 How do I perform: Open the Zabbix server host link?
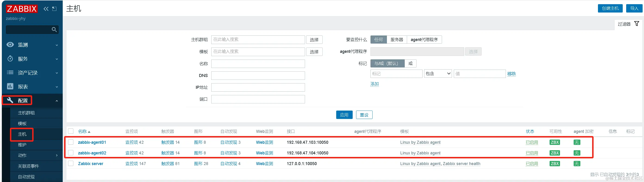[x=90, y=163]
